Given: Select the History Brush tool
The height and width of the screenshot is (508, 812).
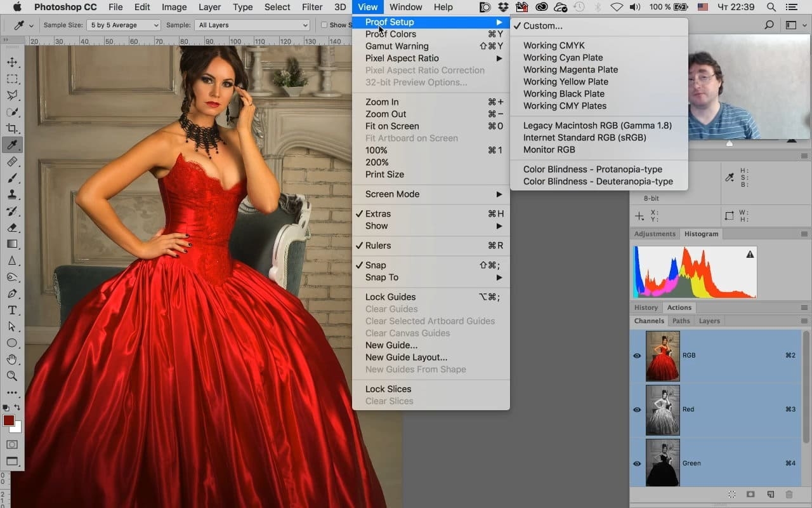Looking at the screenshot, I should pos(12,211).
